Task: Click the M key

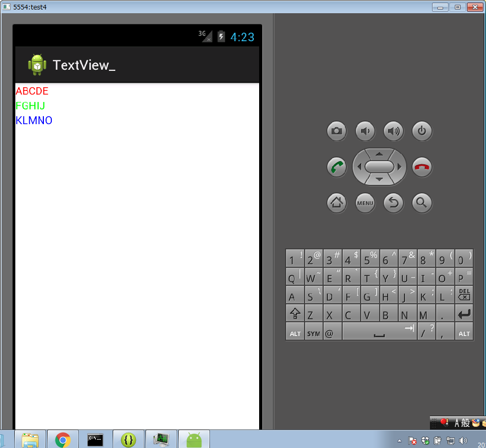Action: [x=426, y=313]
